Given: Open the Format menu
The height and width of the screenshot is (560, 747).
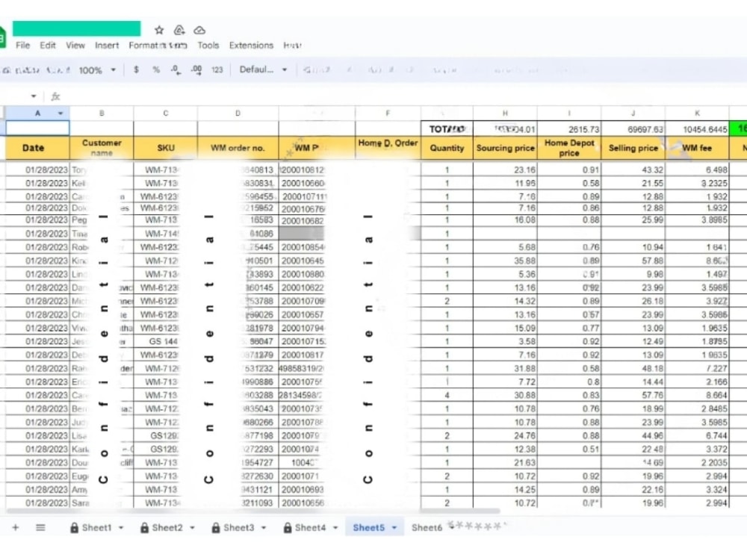Looking at the screenshot, I should (x=143, y=46).
